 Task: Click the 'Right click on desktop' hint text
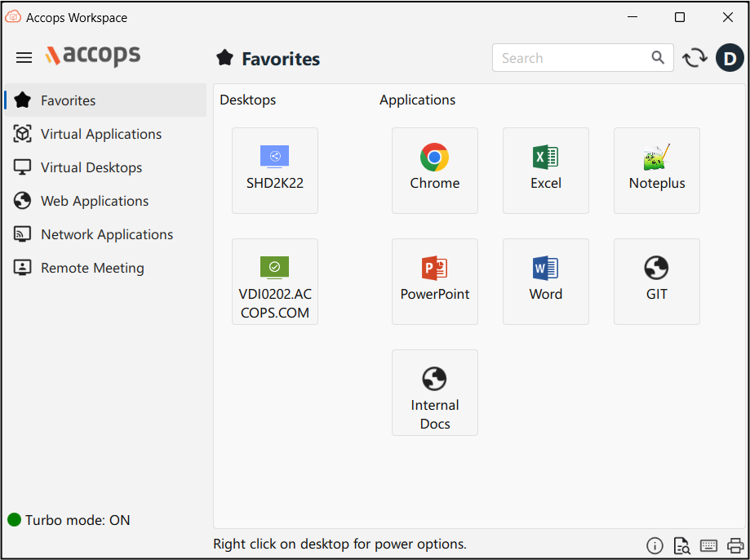click(x=339, y=544)
